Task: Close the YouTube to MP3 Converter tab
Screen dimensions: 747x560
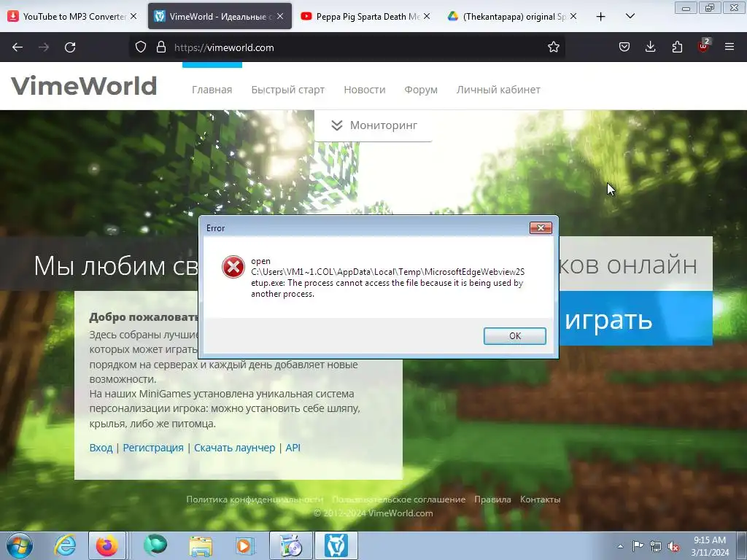Action: click(134, 16)
